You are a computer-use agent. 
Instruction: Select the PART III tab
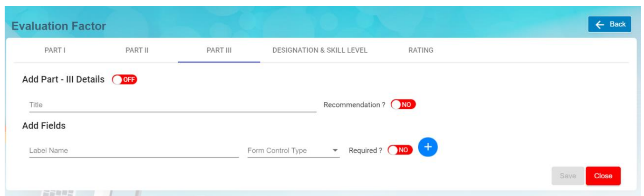tap(219, 50)
